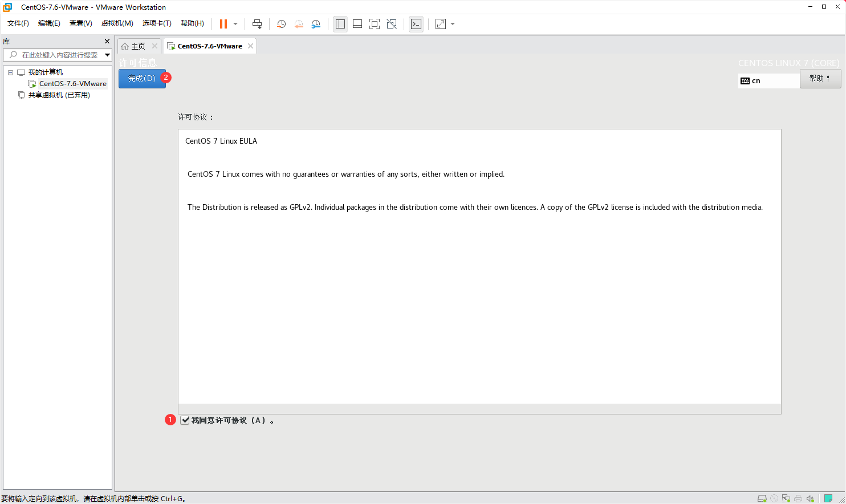The image size is (846, 504).
Task: Open the 帮助(H) menu
Action: (x=192, y=23)
